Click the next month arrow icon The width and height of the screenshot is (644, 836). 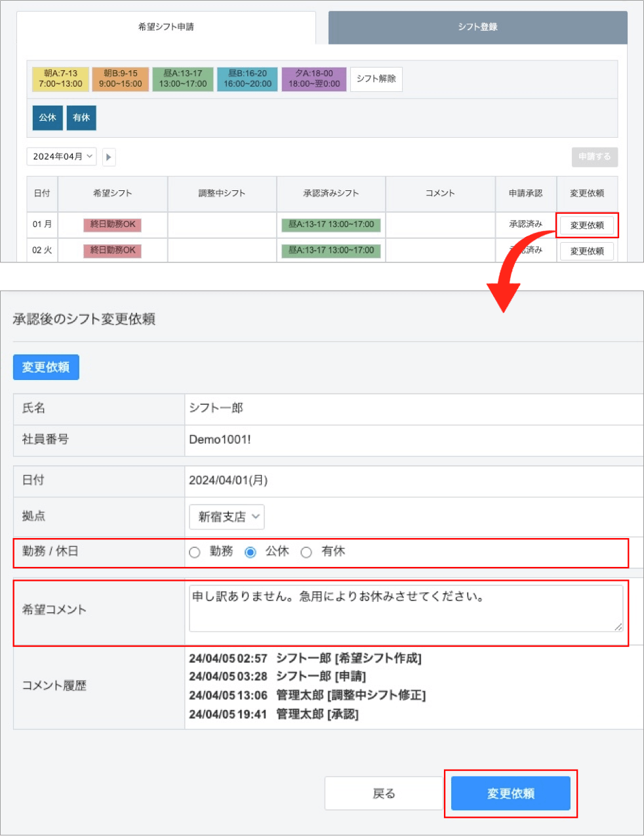pos(109,157)
